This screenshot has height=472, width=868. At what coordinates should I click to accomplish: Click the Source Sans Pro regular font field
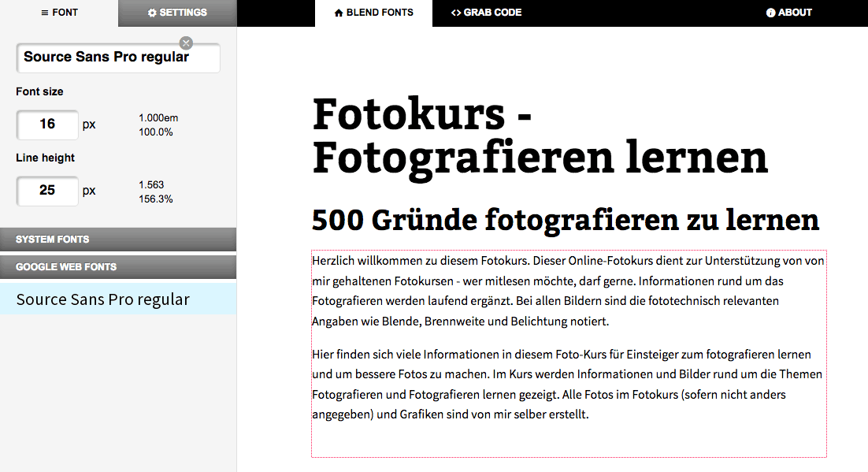pyautogui.click(x=118, y=58)
